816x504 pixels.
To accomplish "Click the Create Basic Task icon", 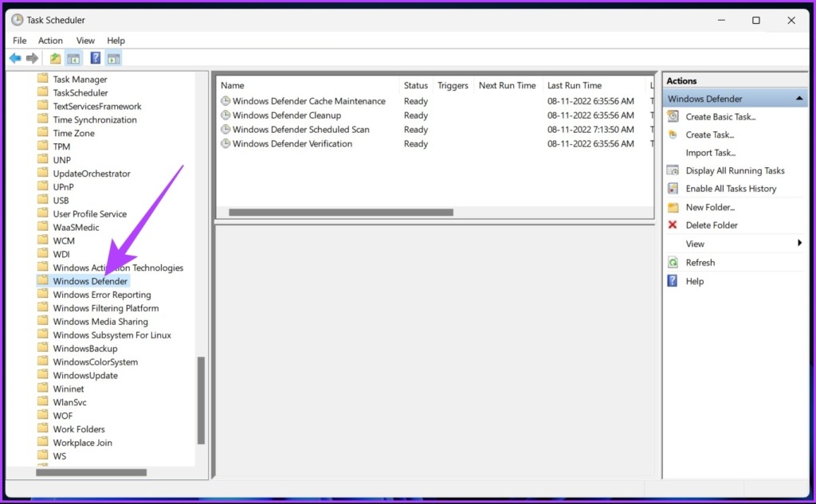I will click(x=673, y=116).
